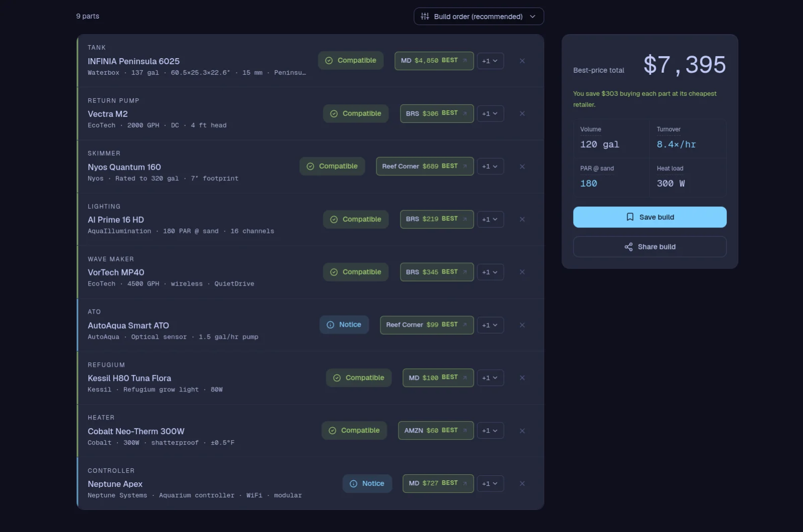The width and height of the screenshot is (803, 532).
Task: Select Kessil H80 Tuna Flora name
Action: (x=129, y=378)
